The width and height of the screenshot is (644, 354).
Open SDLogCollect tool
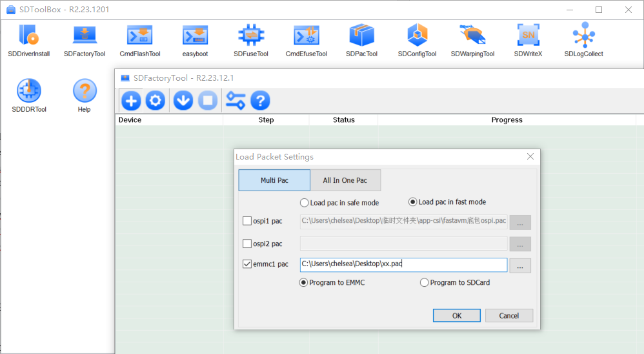pos(583,36)
